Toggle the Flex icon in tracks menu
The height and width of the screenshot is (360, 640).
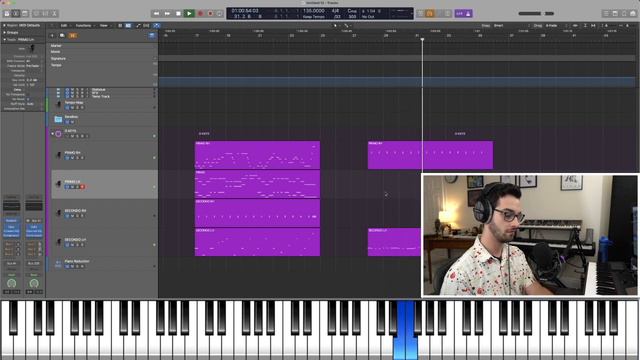(x=146, y=25)
